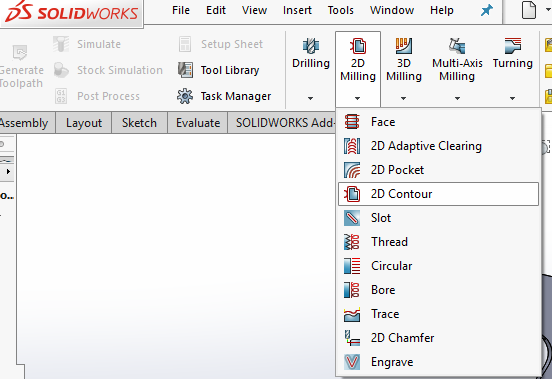
Task: Click the '2D Pocket' menu text
Action: click(x=397, y=170)
